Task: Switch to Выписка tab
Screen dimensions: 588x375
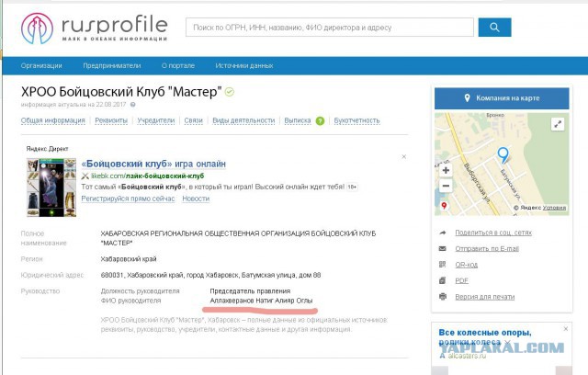Action: (x=298, y=120)
